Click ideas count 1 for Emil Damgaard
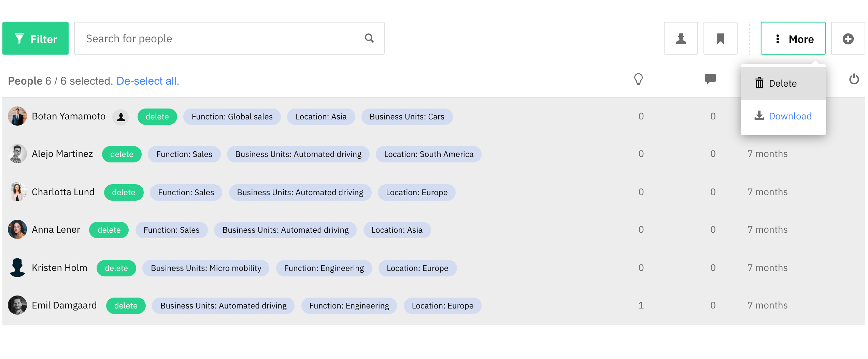 (x=641, y=305)
